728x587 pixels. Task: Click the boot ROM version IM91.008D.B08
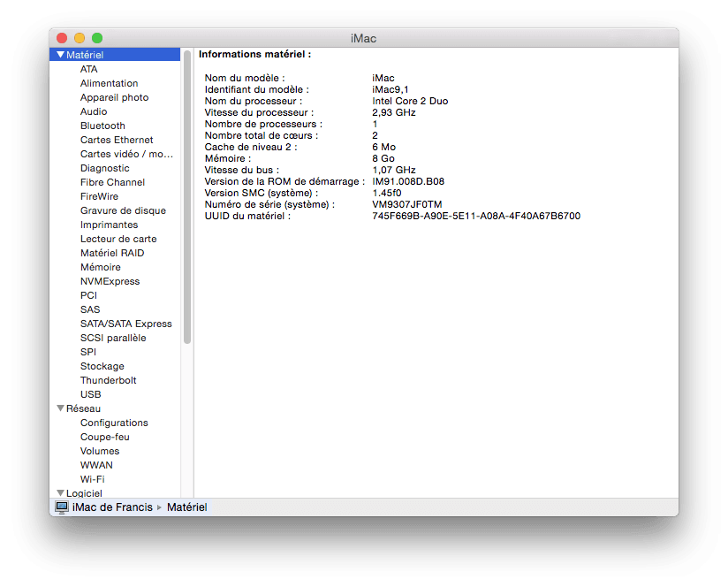pos(408,181)
